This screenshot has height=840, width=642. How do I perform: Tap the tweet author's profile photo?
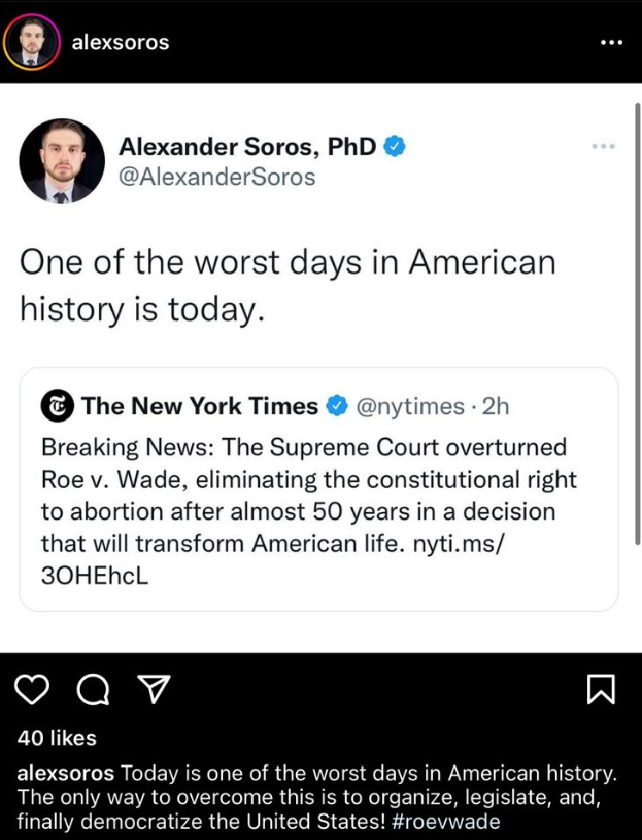point(61,161)
